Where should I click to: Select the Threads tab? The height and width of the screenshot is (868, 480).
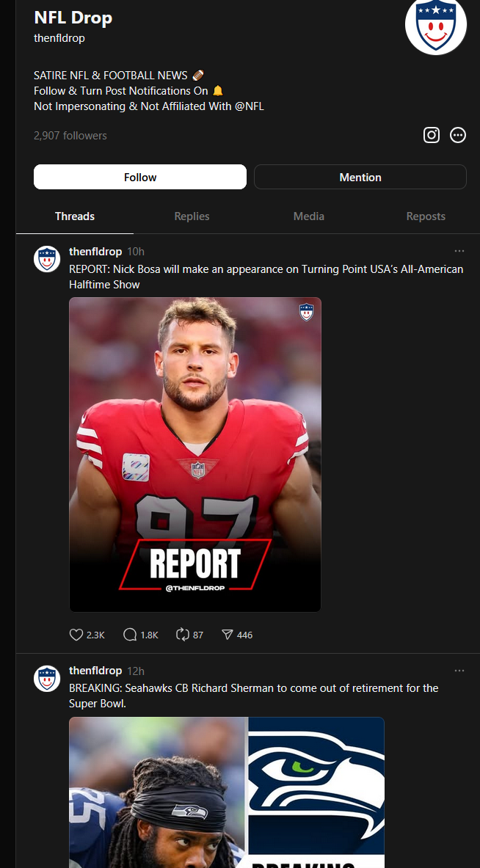(75, 216)
